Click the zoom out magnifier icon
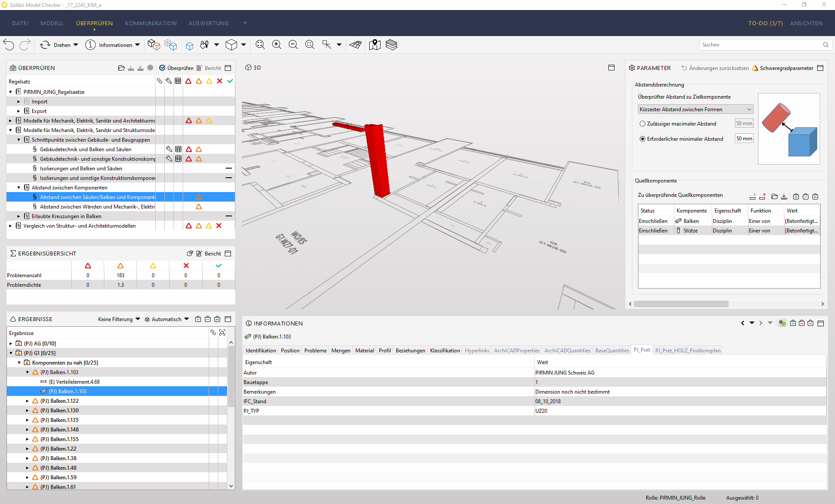The image size is (835, 504). point(293,45)
